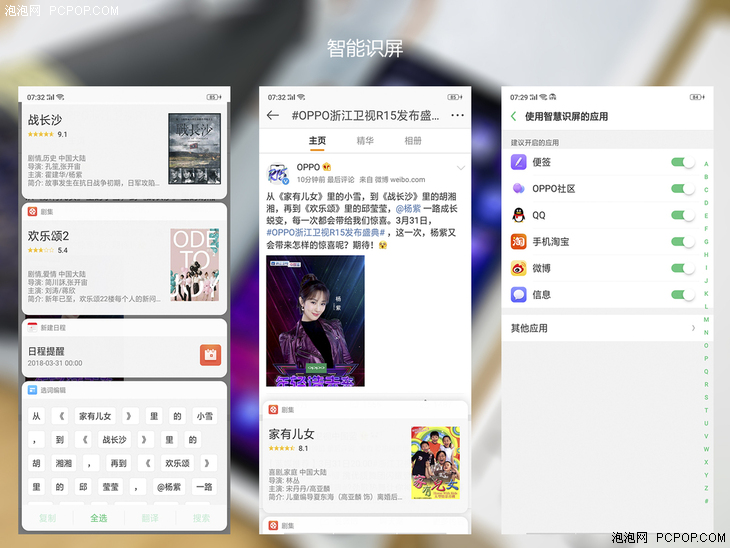The image size is (730, 548).
Task: Tap the 复制 copy button
Action: coord(47,518)
